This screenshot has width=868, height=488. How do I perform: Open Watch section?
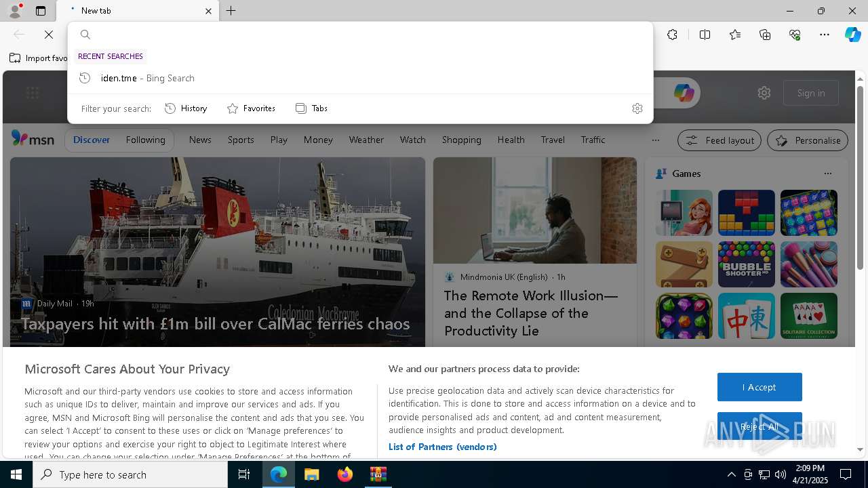(x=412, y=140)
